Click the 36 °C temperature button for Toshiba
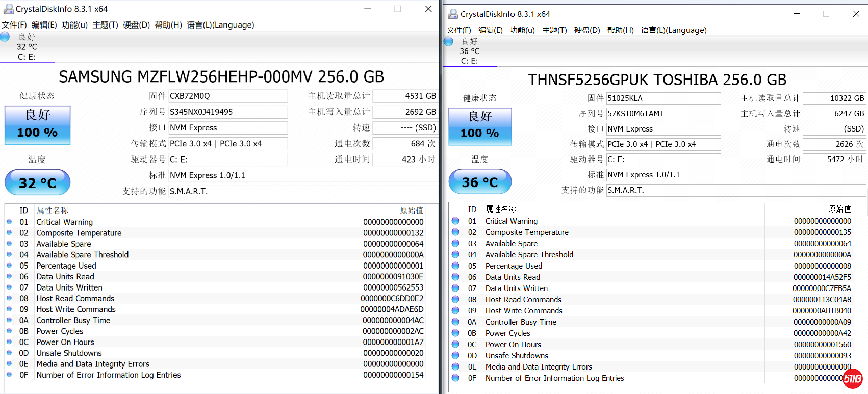 point(480,182)
